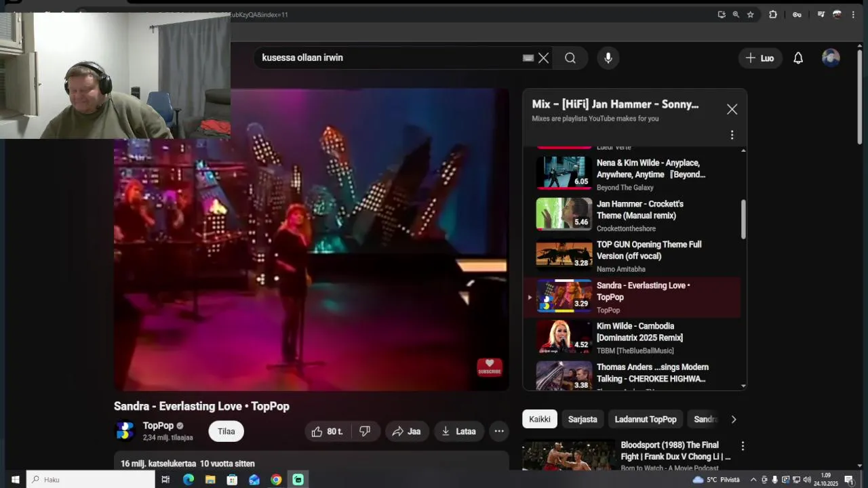Open the Mix playlist three-dot options
868x488 pixels.
732,135
